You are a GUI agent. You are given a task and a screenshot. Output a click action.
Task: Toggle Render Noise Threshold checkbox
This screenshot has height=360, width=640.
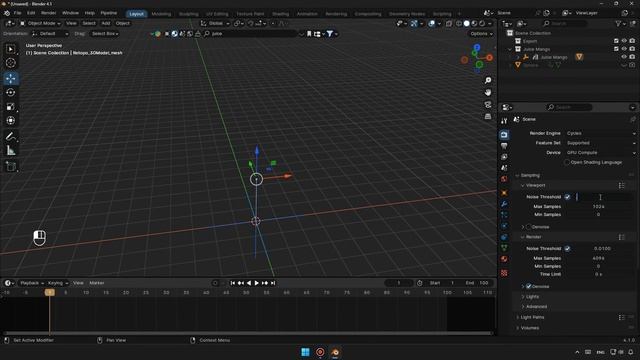click(x=567, y=249)
